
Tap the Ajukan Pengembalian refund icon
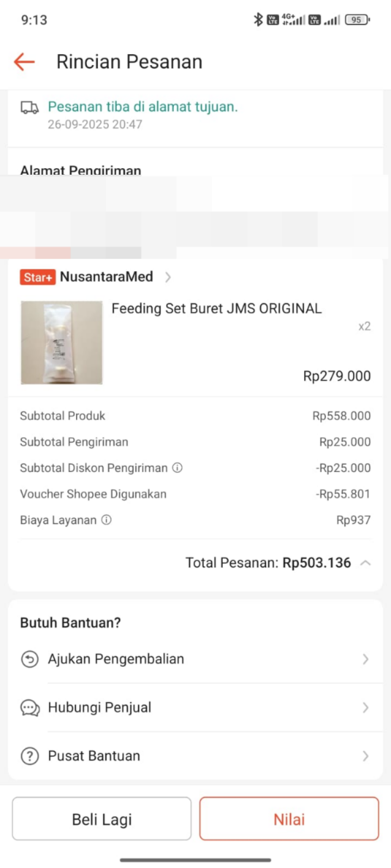[30, 659]
